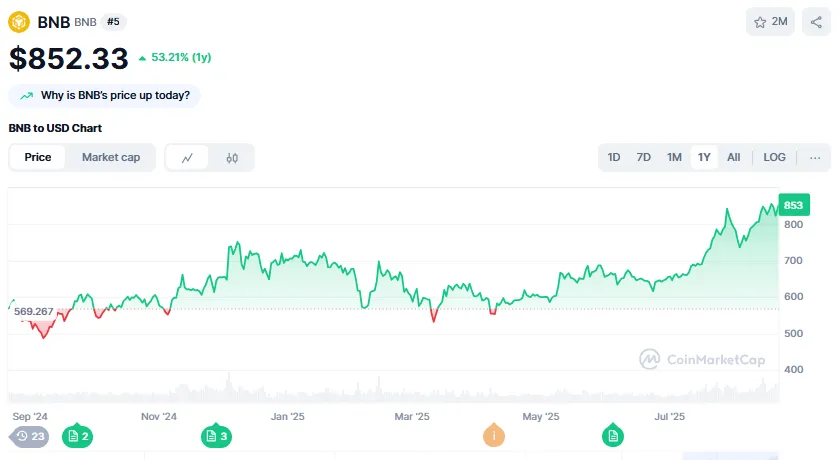The image size is (839, 460).
Task: Choose the All time range button
Action: 733,157
